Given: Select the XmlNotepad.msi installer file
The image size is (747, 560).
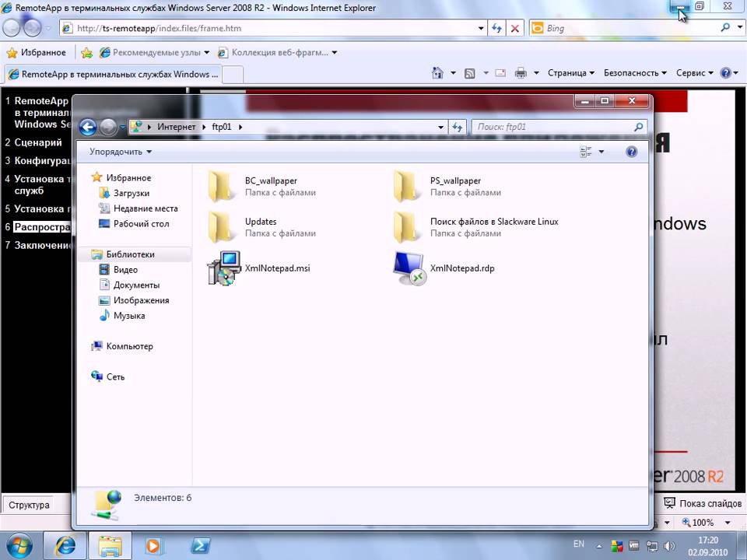Looking at the screenshot, I should (258, 268).
